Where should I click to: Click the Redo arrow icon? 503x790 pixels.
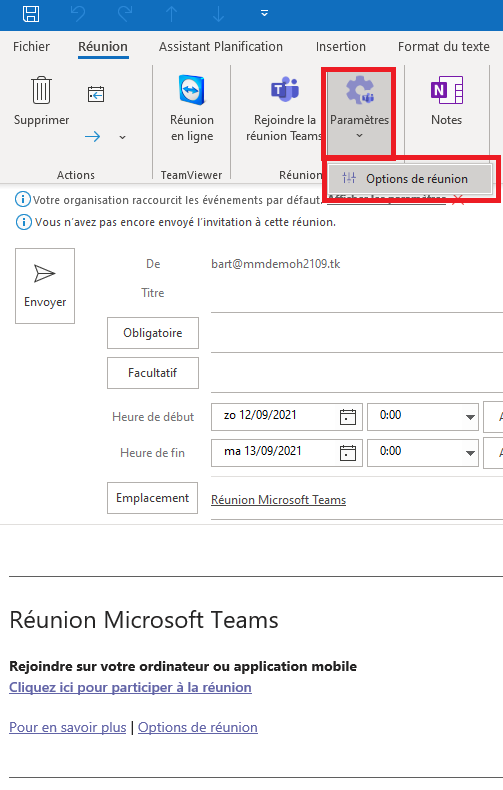coord(124,14)
